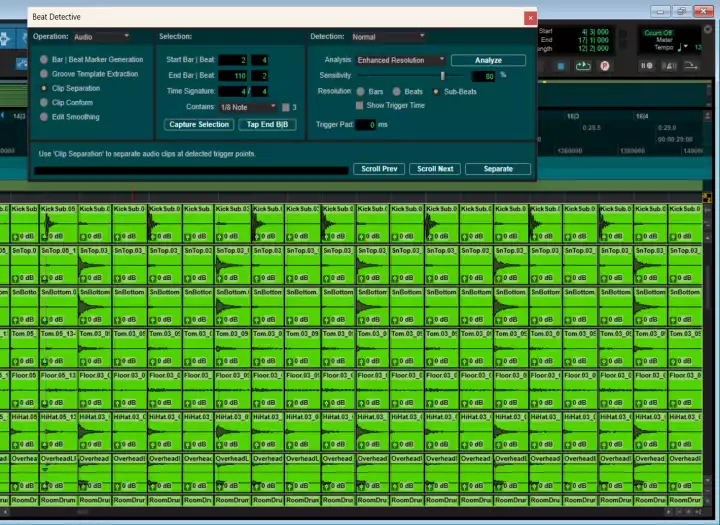Click the red P punch icon

pyautogui.click(x=605, y=67)
